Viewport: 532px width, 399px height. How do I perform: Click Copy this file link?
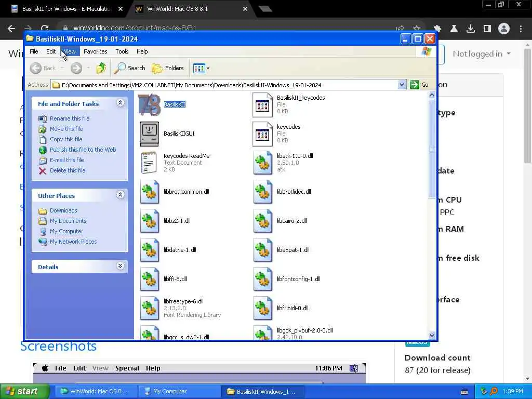click(x=66, y=139)
